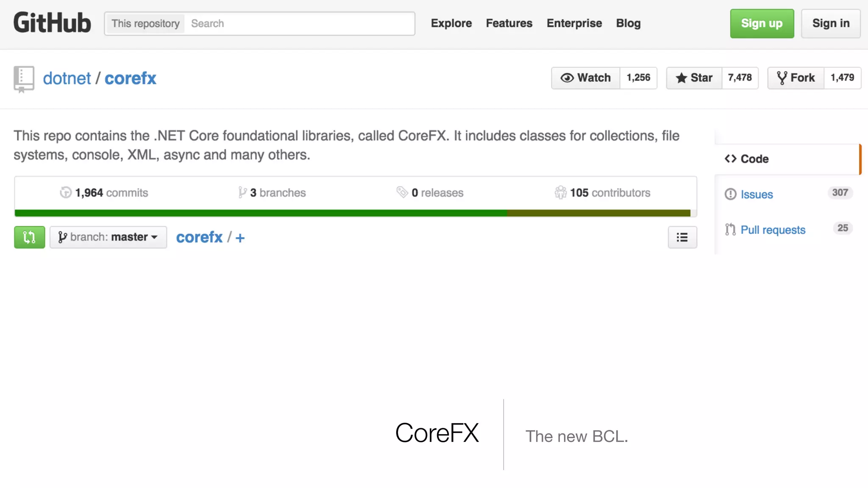This screenshot has height=488, width=868.
Task: Open the Features menu item
Action: click(x=509, y=23)
